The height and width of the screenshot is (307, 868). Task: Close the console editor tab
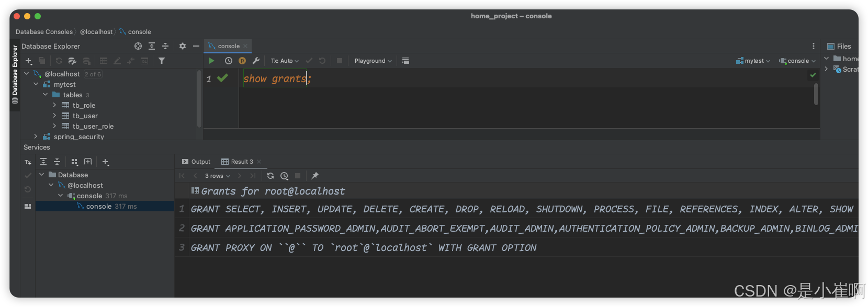tap(245, 46)
